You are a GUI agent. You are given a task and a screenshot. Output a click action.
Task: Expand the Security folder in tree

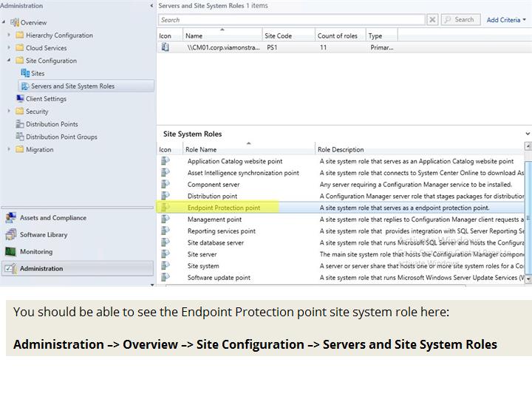pyautogui.click(x=10, y=112)
